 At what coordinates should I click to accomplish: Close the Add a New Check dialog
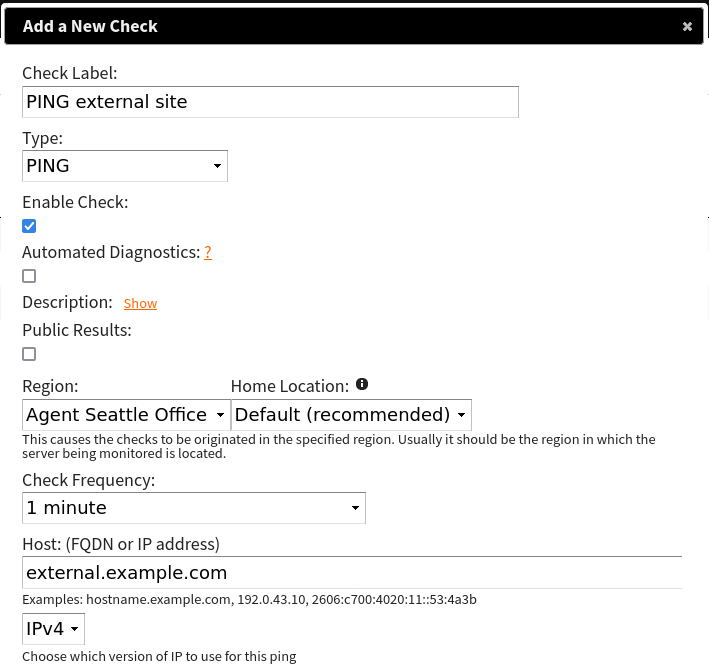pyautogui.click(x=687, y=27)
